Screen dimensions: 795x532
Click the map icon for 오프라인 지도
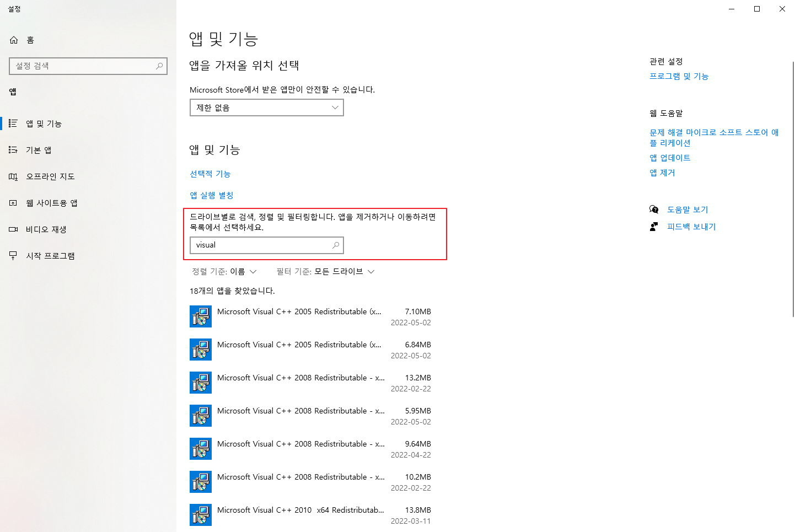point(13,176)
